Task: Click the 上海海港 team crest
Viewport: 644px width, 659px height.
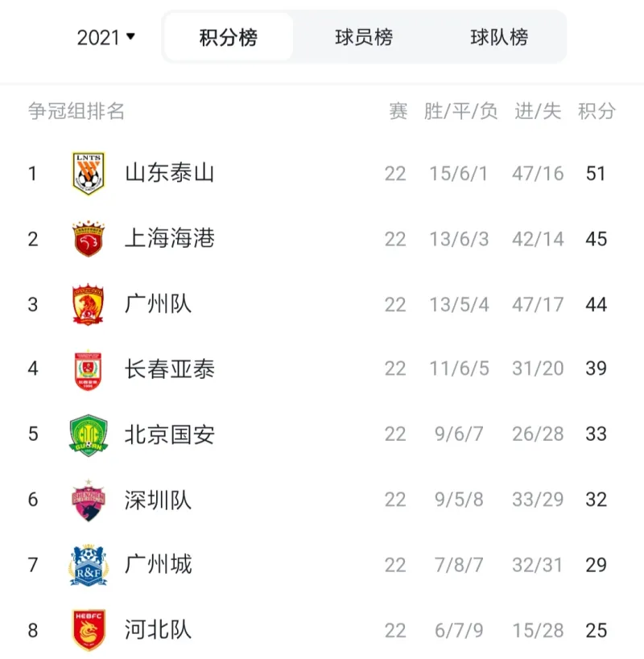Action: [89, 238]
